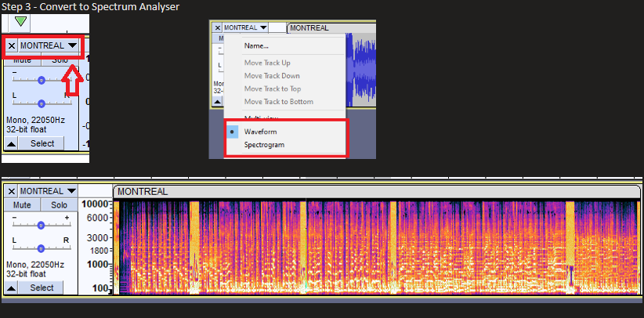The width and height of the screenshot is (644, 318).
Task: Click the MONTREAL dropdown above the open context menu
Action: pos(245,27)
